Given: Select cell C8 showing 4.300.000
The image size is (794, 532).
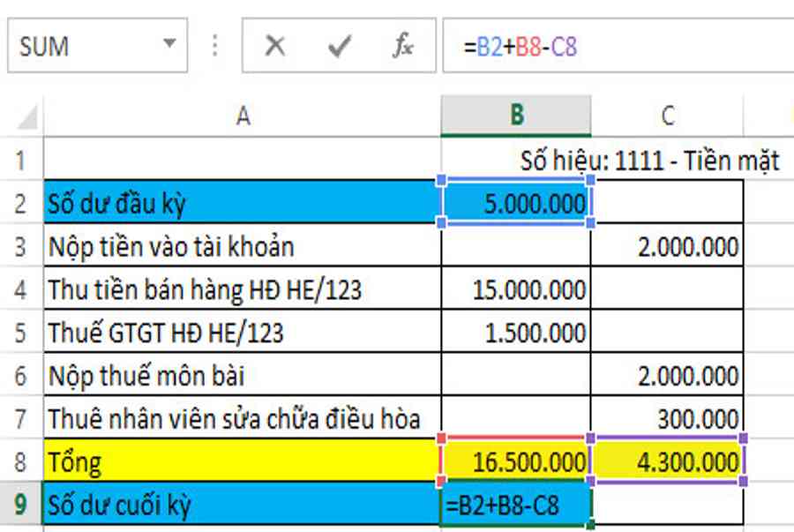Looking at the screenshot, I should (x=667, y=461).
